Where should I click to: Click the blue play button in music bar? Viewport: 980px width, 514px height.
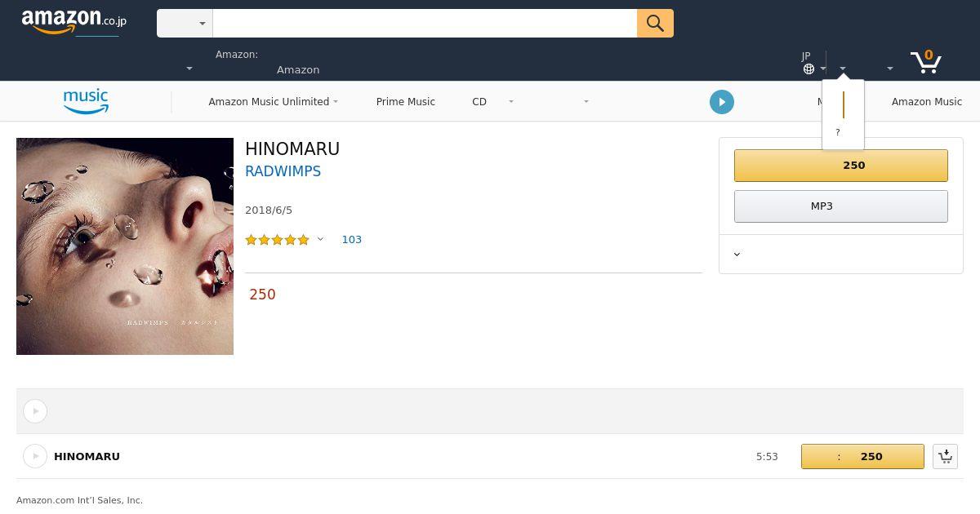(722, 102)
